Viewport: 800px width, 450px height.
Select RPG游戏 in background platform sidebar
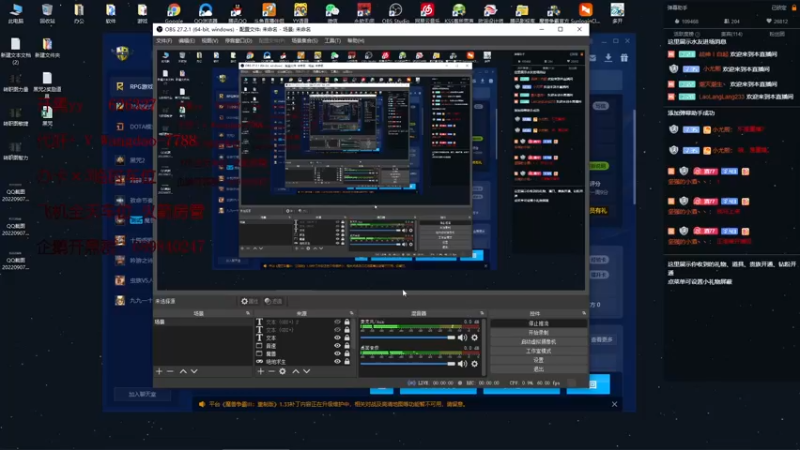[x=134, y=86]
